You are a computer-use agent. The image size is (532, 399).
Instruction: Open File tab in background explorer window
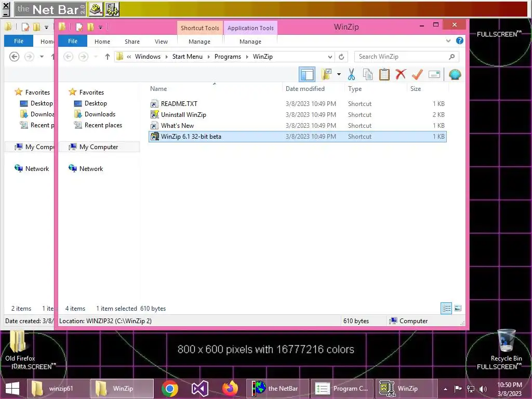[x=19, y=41]
